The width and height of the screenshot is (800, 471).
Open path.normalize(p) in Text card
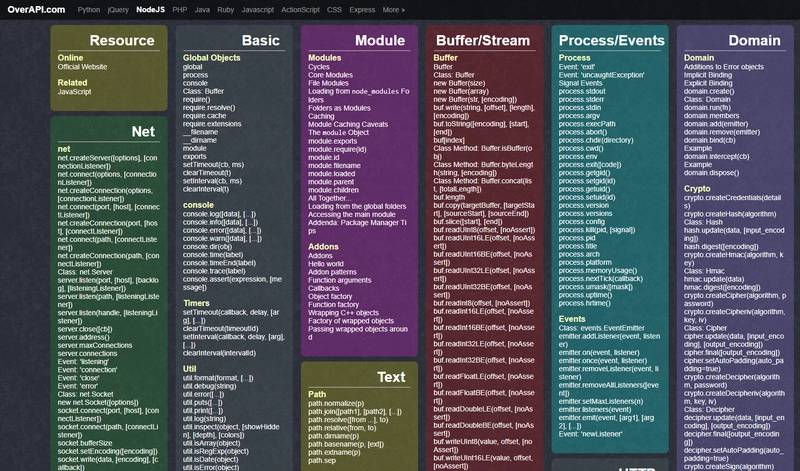[x=336, y=403]
